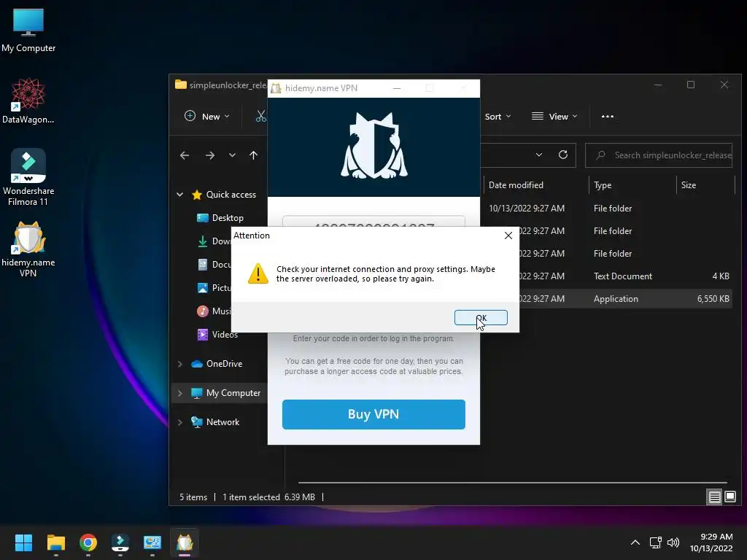Expand My Computer tree node
747x560 pixels.
180,393
